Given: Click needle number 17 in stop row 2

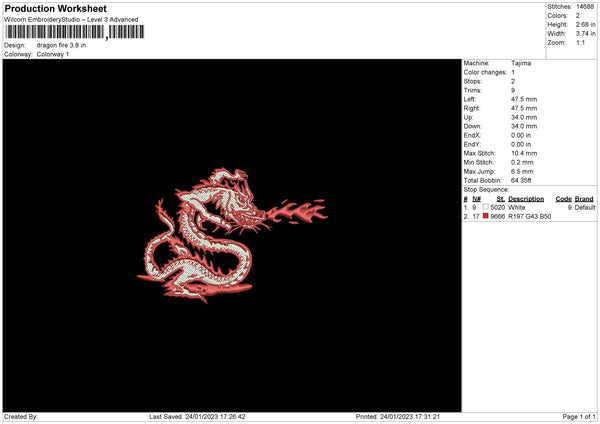Looking at the screenshot, I should tap(476, 217).
